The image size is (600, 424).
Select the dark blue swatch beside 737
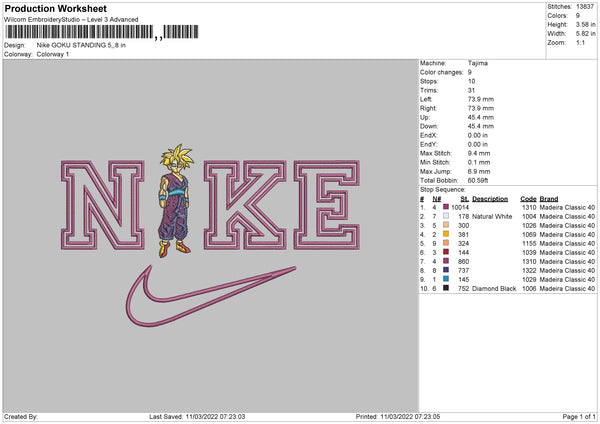point(446,270)
